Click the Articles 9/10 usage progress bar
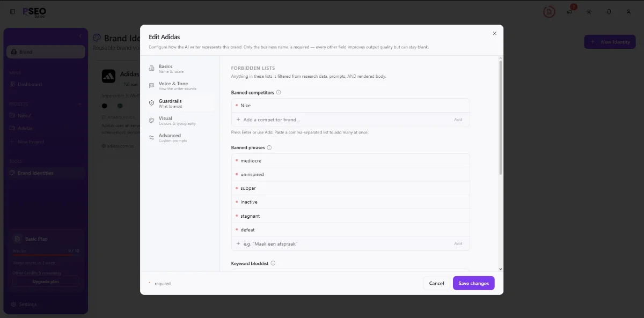Image resolution: width=644 pixels, height=318 pixels. 46,255
